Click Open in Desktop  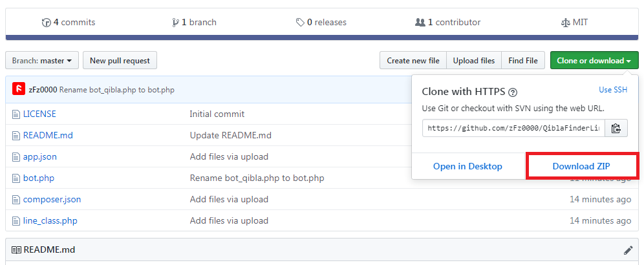467,166
